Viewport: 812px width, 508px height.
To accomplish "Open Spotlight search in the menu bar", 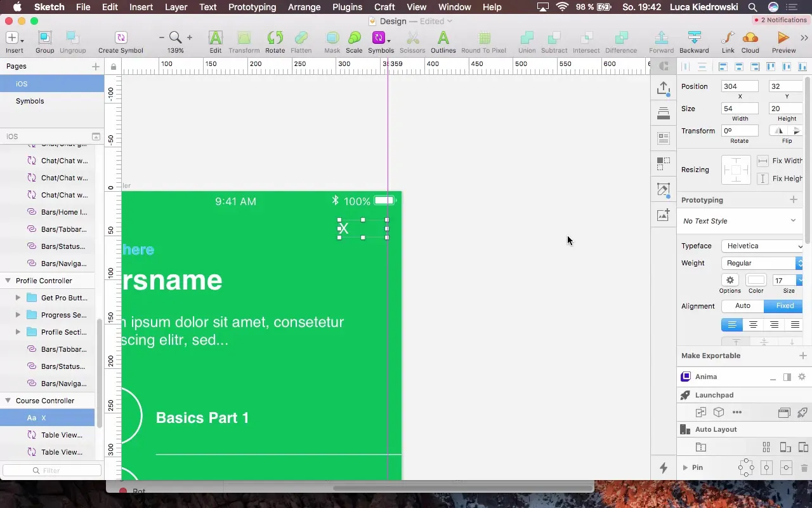I will 752,7.
